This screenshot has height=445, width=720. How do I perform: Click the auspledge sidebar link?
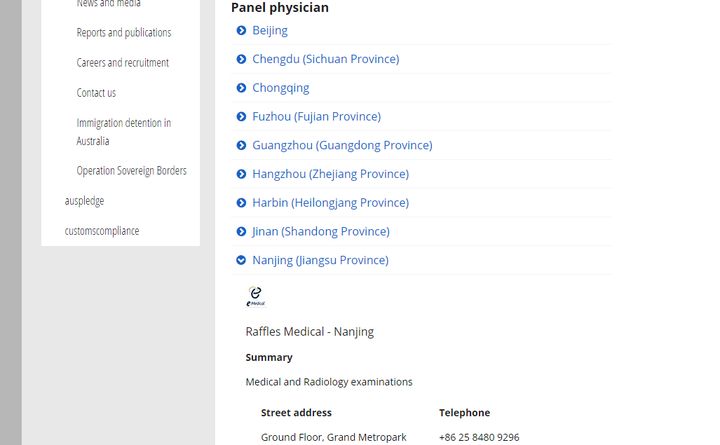tap(84, 201)
